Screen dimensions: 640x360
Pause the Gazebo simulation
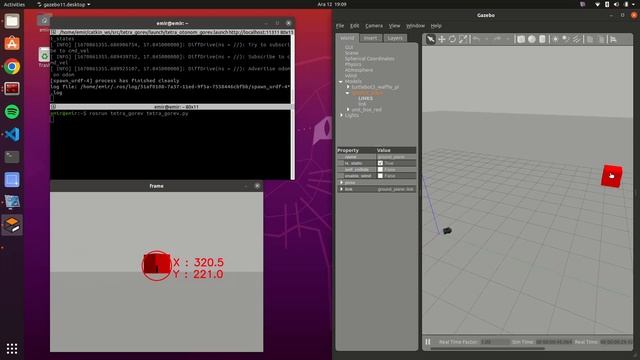[428, 342]
